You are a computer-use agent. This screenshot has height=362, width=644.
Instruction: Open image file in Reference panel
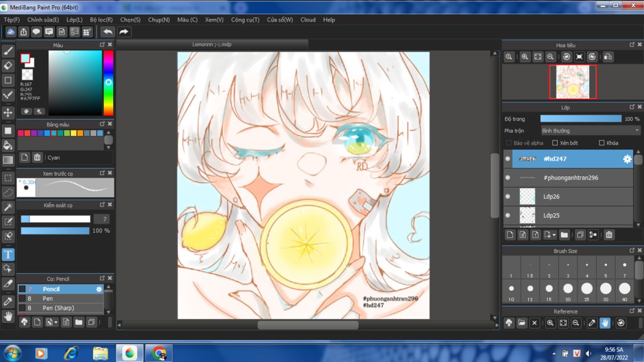pyautogui.click(x=521, y=323)
